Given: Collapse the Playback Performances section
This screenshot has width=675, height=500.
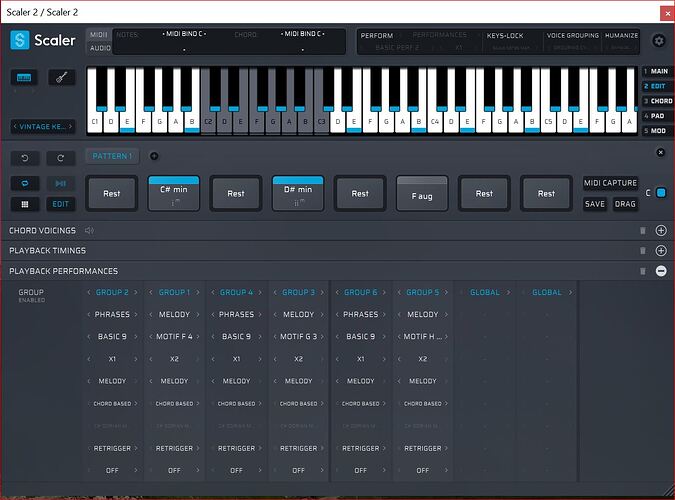Looking at the screenshot, I should 660,271.
